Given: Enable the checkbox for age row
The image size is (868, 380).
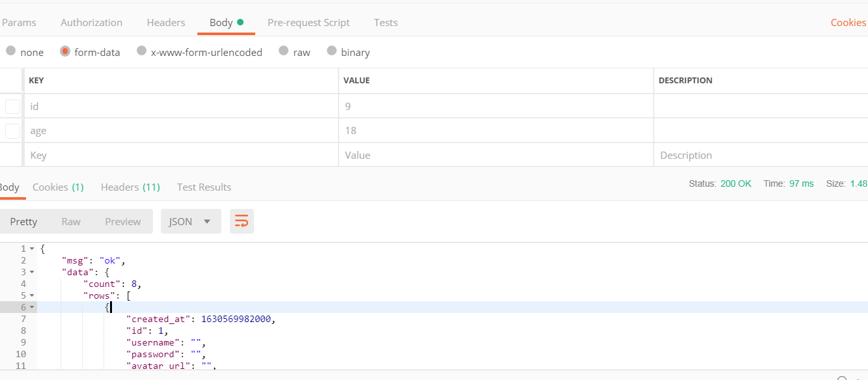Looking at the screenshot, I should pos(13,131).
